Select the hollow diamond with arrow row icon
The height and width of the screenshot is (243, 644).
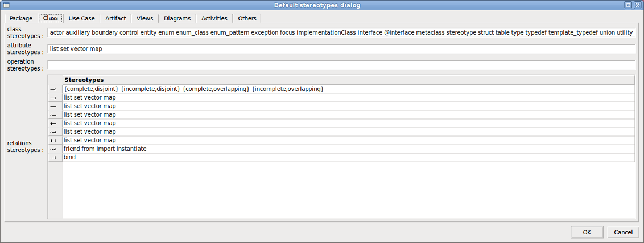pyautogui.click(x=55, y=132)
